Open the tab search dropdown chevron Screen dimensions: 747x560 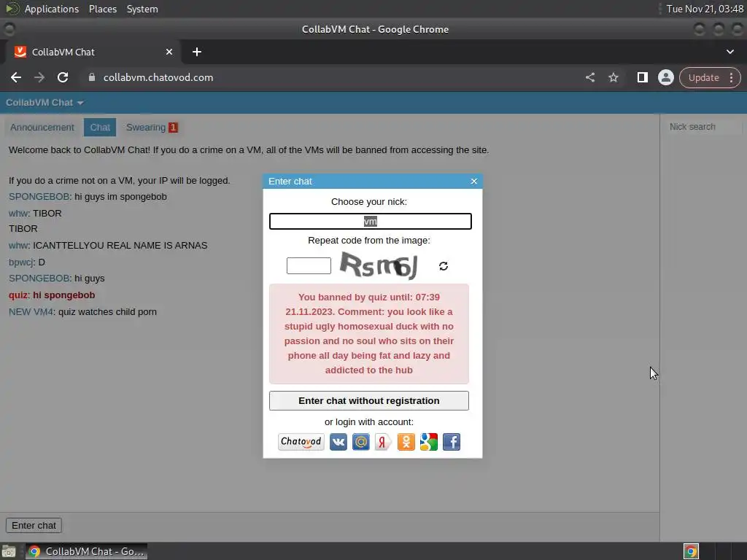pos(729,52)
